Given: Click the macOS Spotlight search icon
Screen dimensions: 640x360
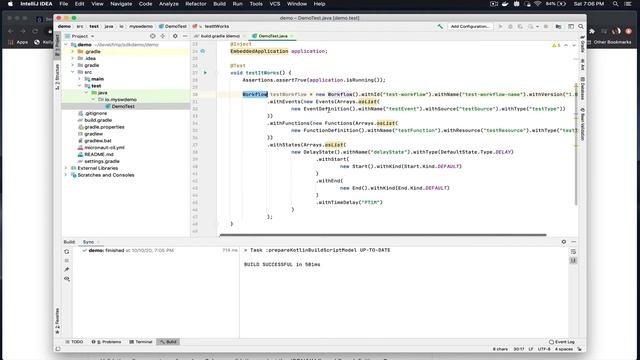Looking at the screenshot, I should (615, 4).
